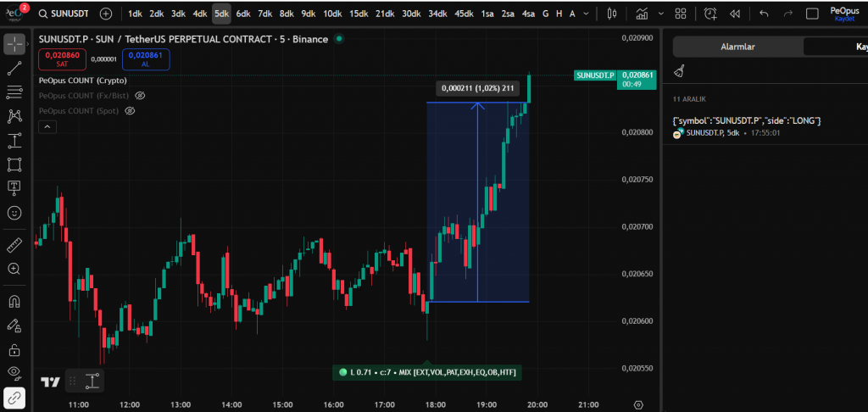
Task: Toggle lock all drawings padlock
Action: 14,349
